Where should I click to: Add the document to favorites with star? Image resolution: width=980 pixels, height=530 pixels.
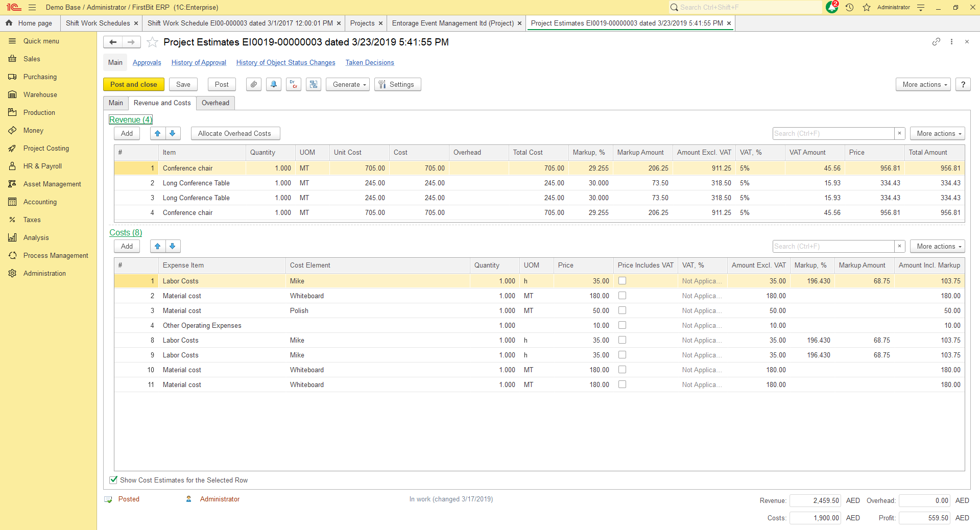[x=152, y=42]
